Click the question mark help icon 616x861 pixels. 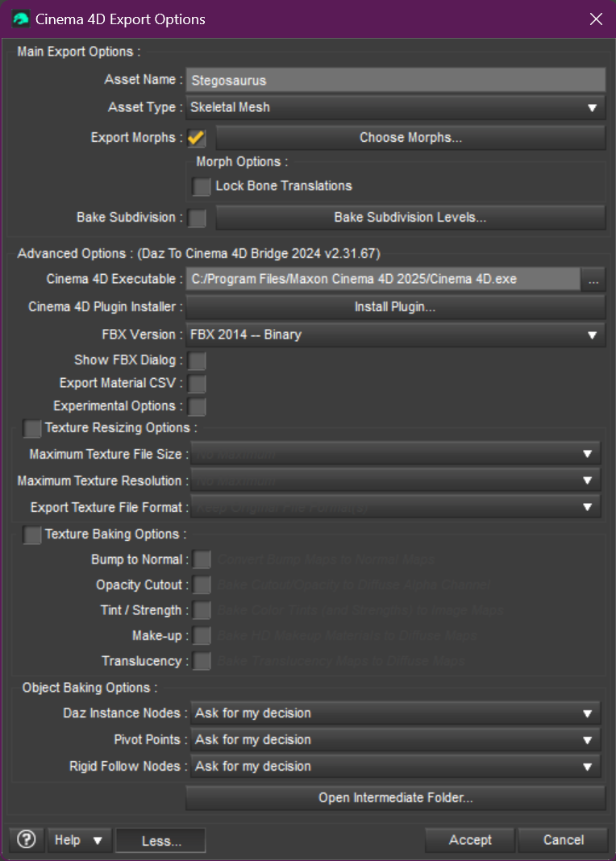coord(26,840)
